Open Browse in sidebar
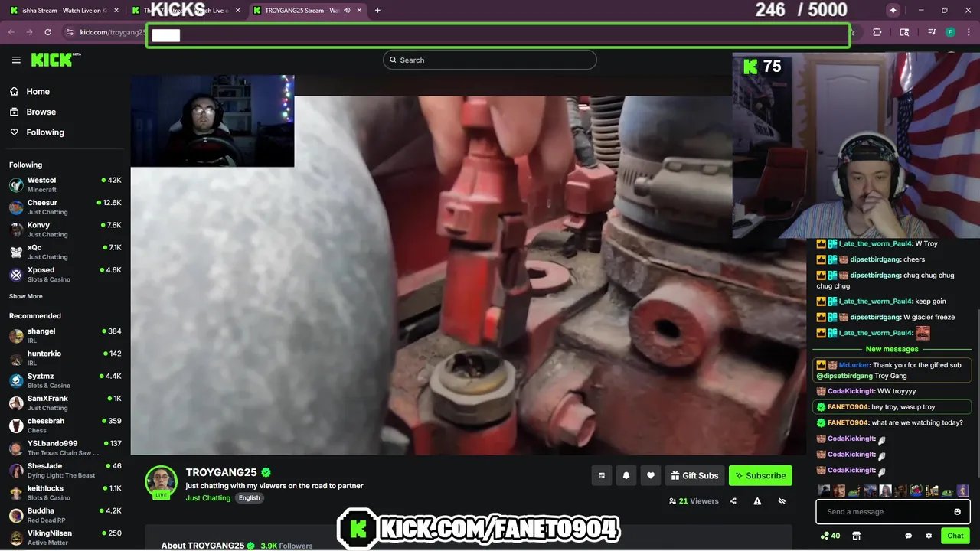This screenshot has height=551, width=980. tap(33, 112)
